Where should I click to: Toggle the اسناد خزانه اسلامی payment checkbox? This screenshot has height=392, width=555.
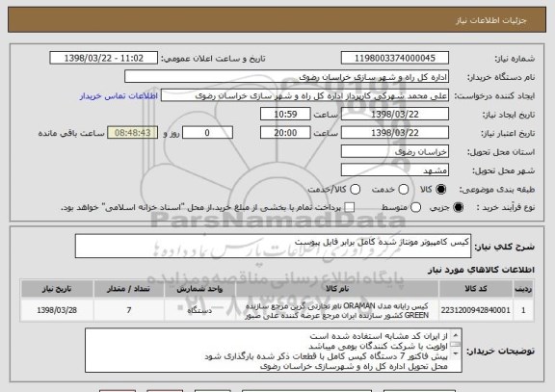click(x=350, y=207)
